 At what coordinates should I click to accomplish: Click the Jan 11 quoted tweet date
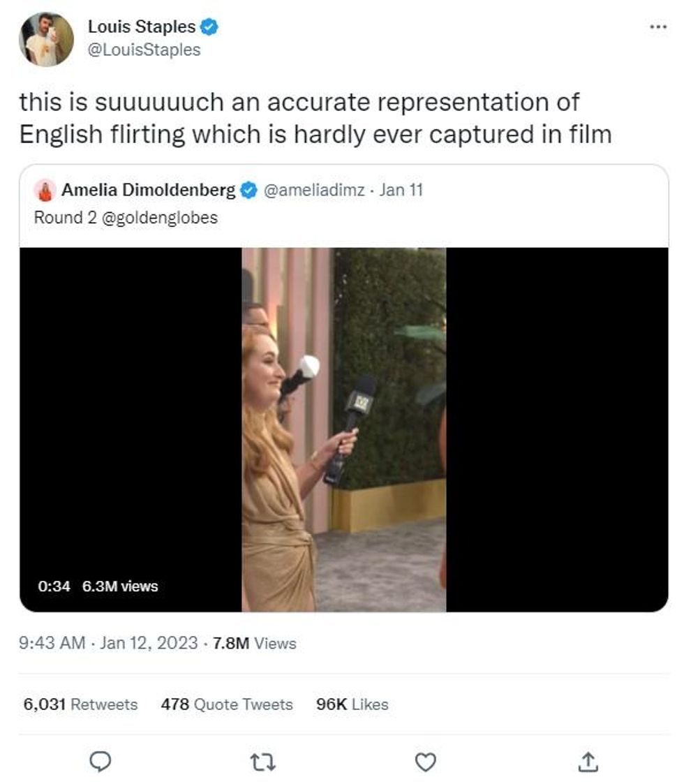[401, 190]
